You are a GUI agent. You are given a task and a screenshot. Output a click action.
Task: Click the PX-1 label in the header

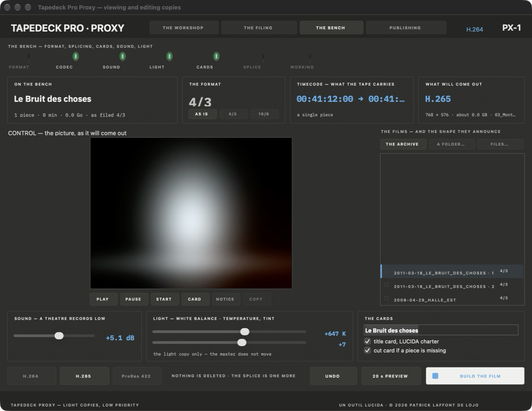click(x=511, y=28)
